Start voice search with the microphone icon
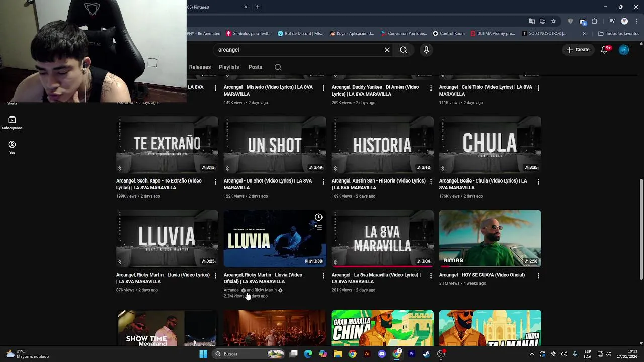Screen dimensions: 644x362 426,50
